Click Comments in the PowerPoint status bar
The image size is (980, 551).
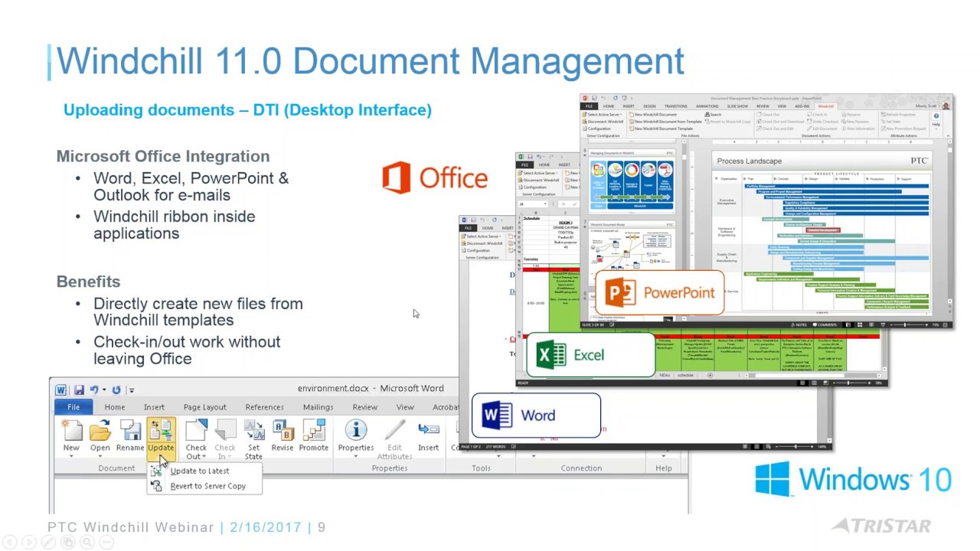click(x=825, y=325)
